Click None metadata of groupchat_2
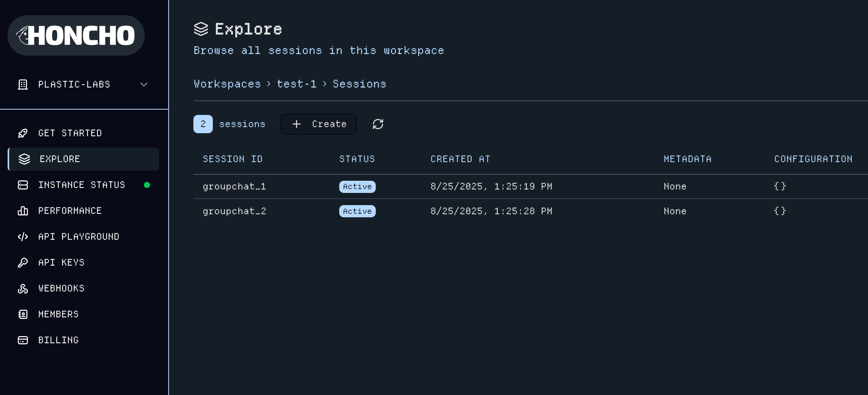The width and height of the screenshot is (868, 395). coord(675,211)
